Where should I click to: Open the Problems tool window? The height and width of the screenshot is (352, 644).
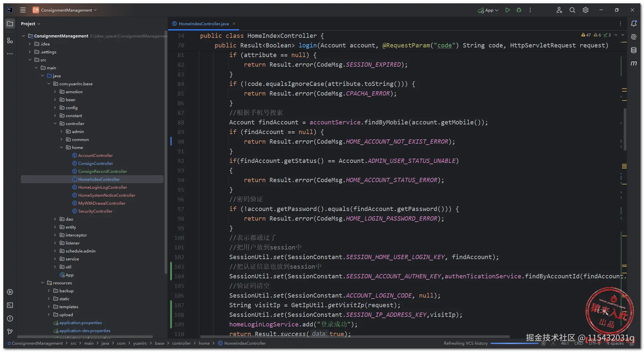pos(10,318)
